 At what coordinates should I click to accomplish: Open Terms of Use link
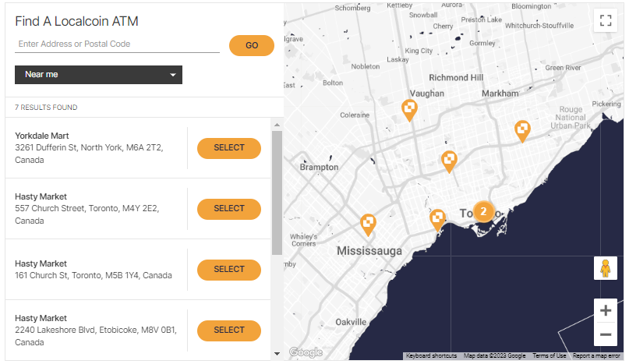pyautogui.click(x=549, y=355)
